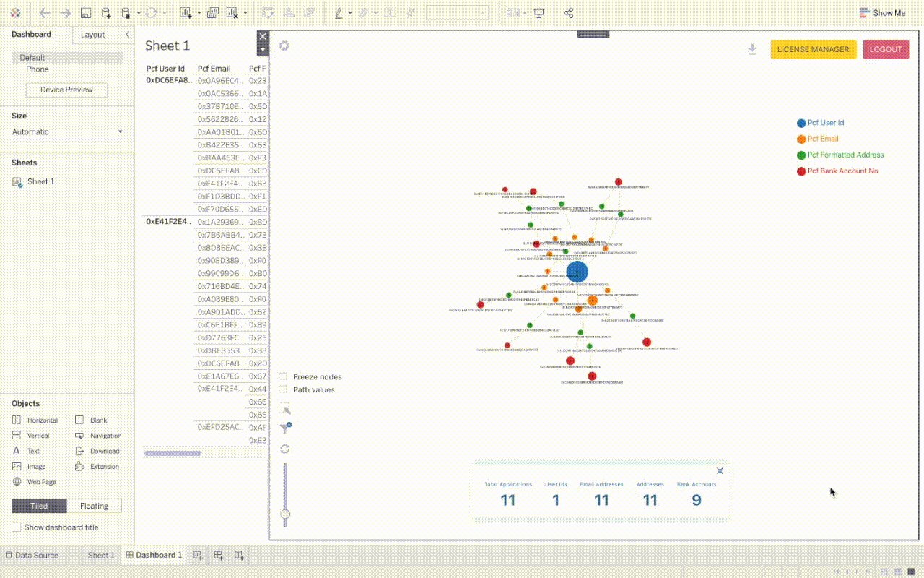This screenshot has height=578, width=924.
Task: Select the Phone device layout
Action: [38, 69]
